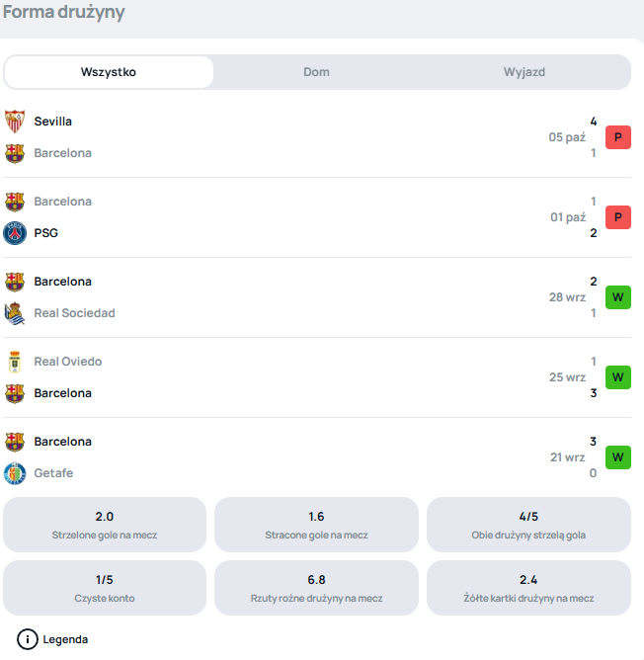Click the Real Oviedo team name
The height and width of the screenshot is (660, 644).
coord(68,362)
